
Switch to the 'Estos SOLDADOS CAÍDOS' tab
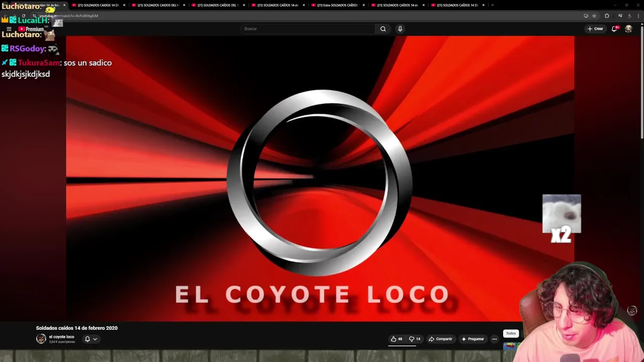(x=338, y=5)
